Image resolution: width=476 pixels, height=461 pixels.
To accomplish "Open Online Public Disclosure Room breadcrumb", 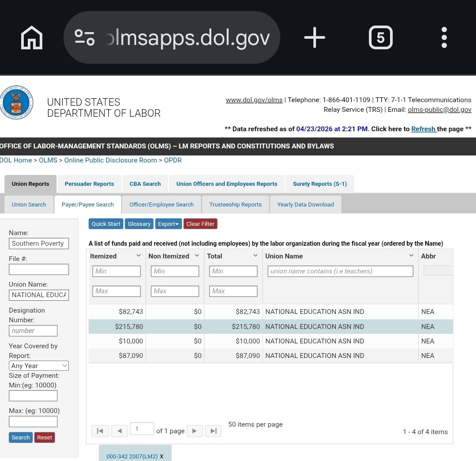I will [111, 160].
